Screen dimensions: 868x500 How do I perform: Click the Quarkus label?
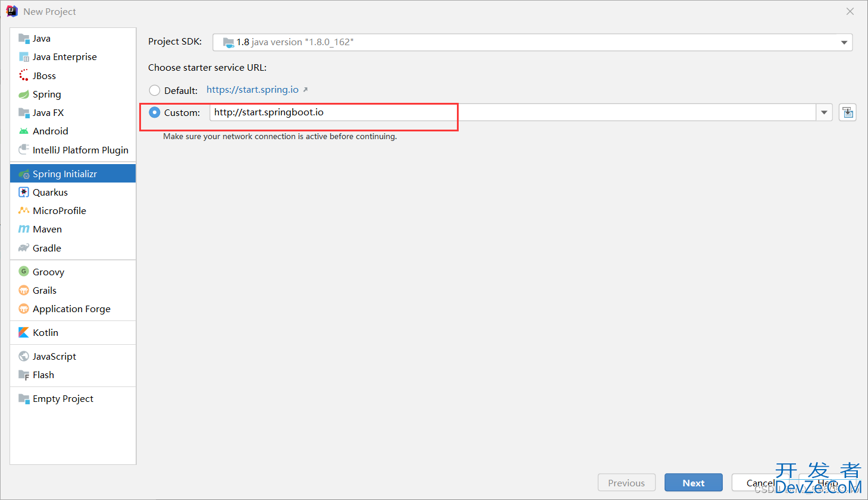point(51,193)
